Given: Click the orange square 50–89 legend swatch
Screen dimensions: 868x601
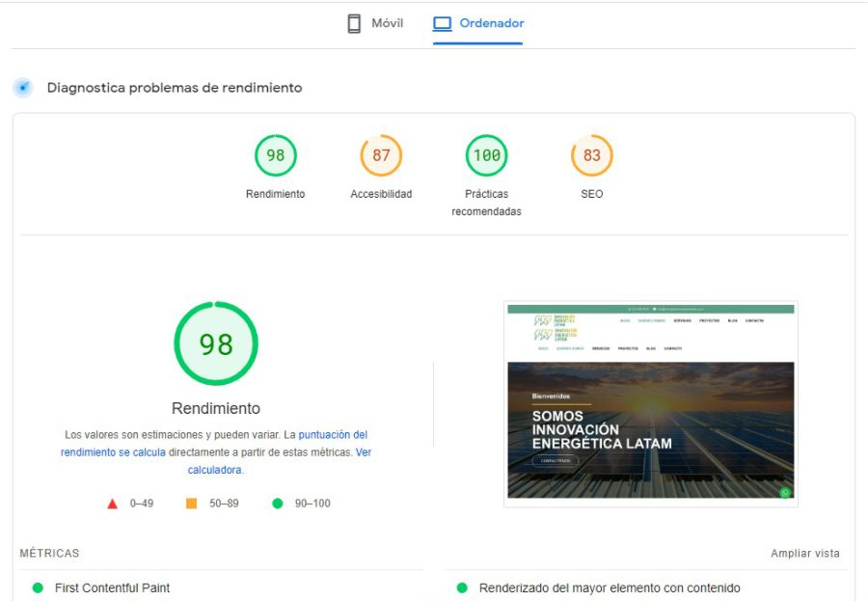Looking at the screenshot, I should click(191, 504).
